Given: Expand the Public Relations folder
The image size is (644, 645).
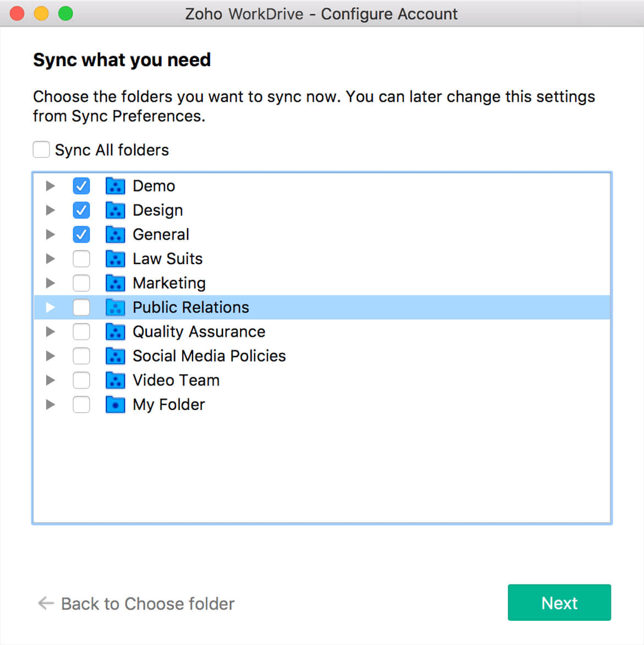Looking at the screenshot, I should pos(50,307).
